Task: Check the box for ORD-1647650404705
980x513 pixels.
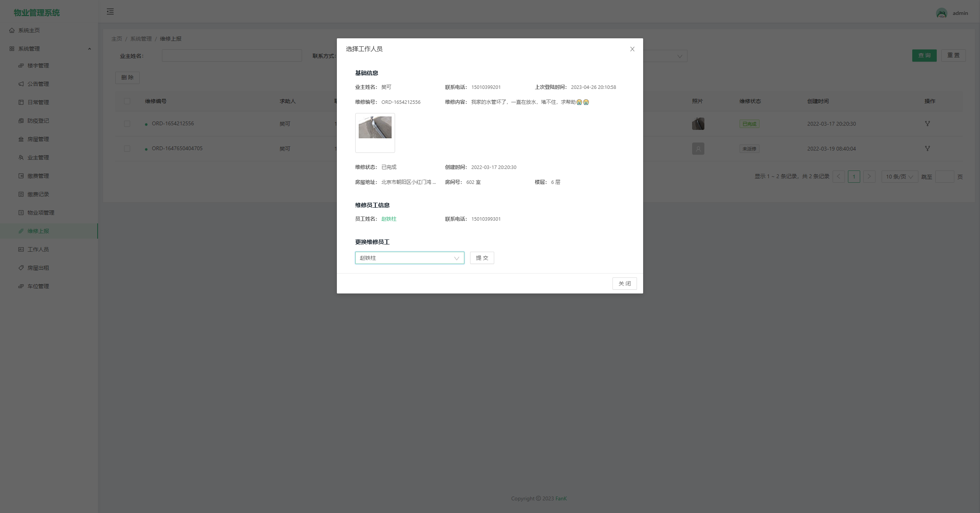Action: click(127, 149)
